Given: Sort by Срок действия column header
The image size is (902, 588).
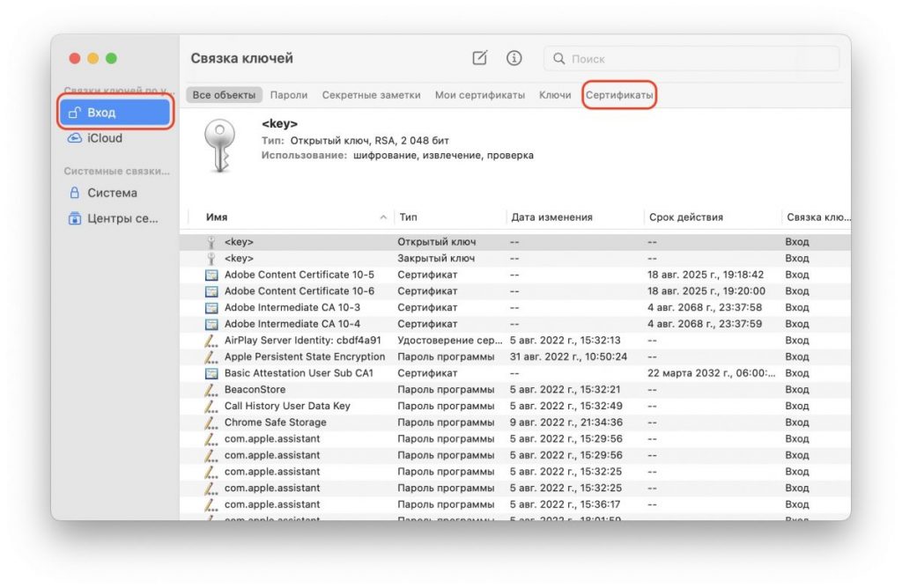Looking at the screenshot, I should (x=685, y=217).
